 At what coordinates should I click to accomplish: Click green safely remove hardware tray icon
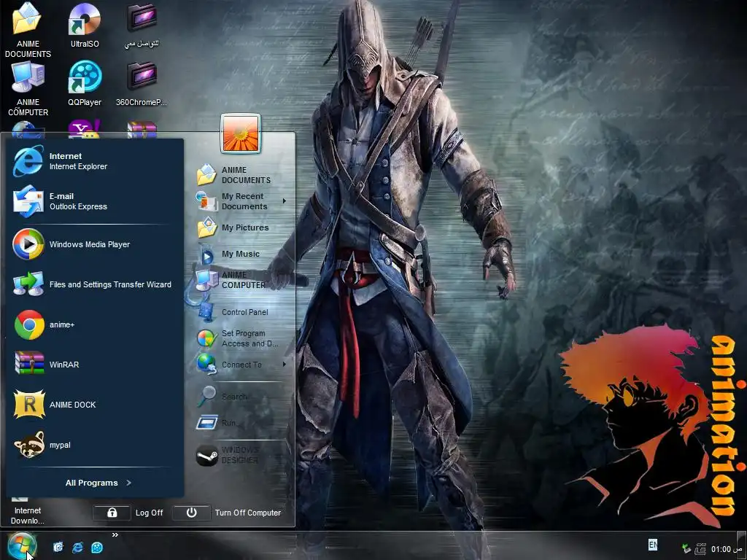686,549
